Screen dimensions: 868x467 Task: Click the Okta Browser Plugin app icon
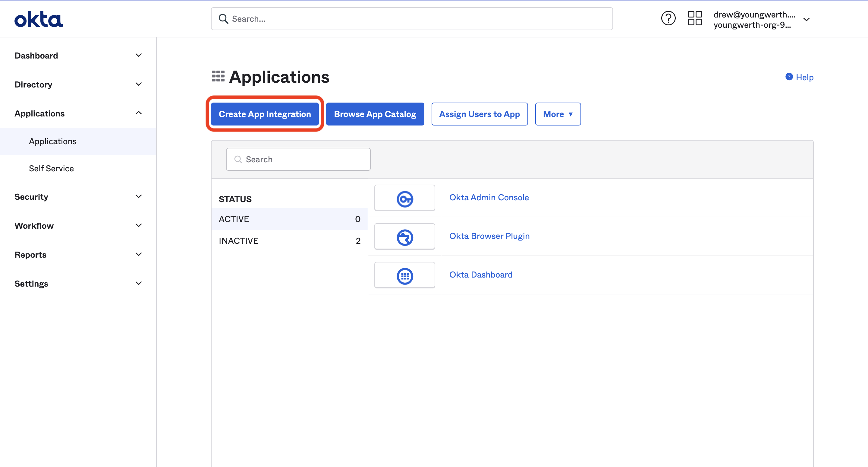404,237
